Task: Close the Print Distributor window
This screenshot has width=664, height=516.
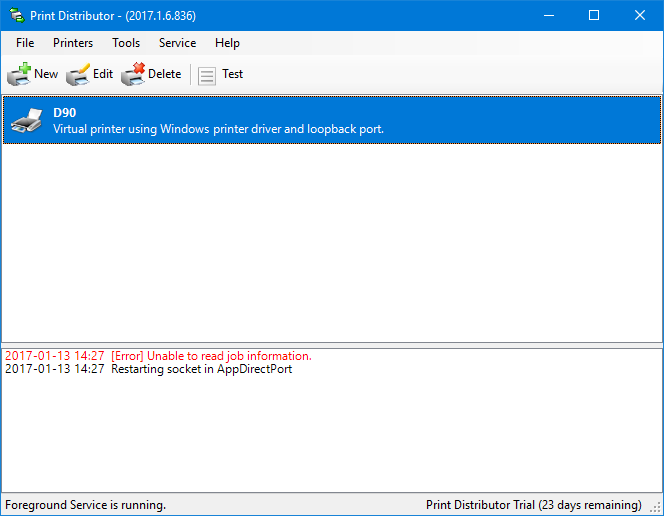Action: pos(640,16)
